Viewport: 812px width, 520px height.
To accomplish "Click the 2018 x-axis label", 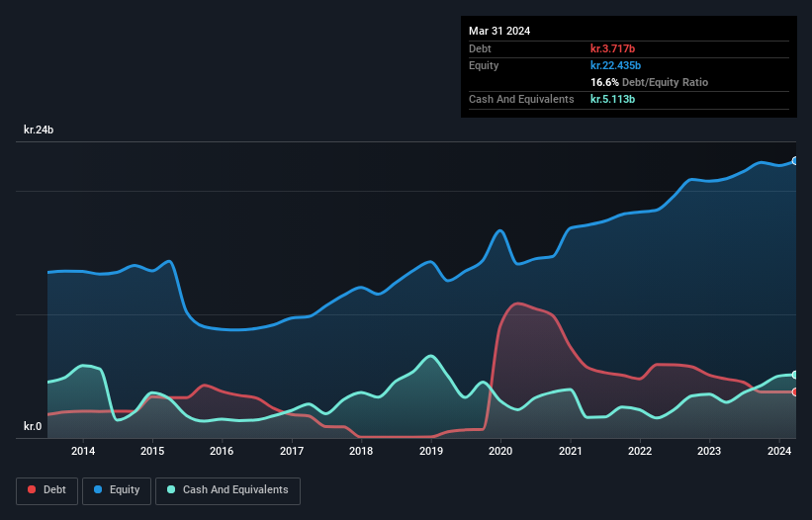I will [x=361, y=451].
